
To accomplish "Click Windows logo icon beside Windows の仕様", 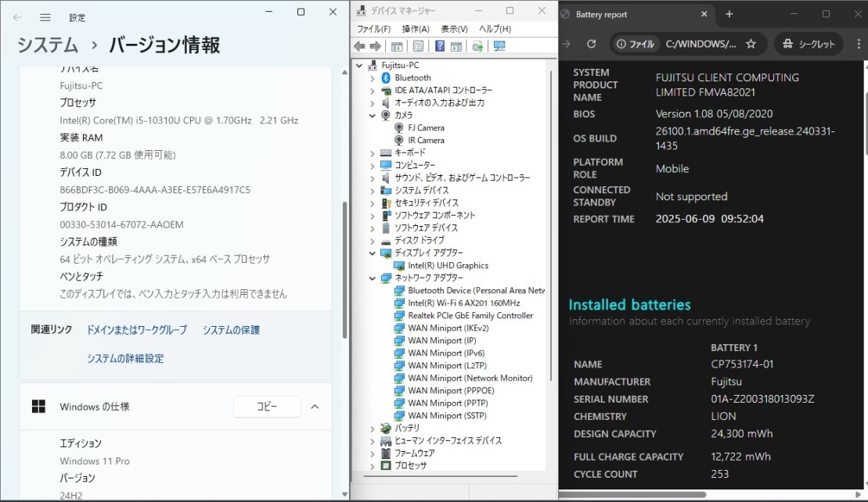I will (39, 407).
